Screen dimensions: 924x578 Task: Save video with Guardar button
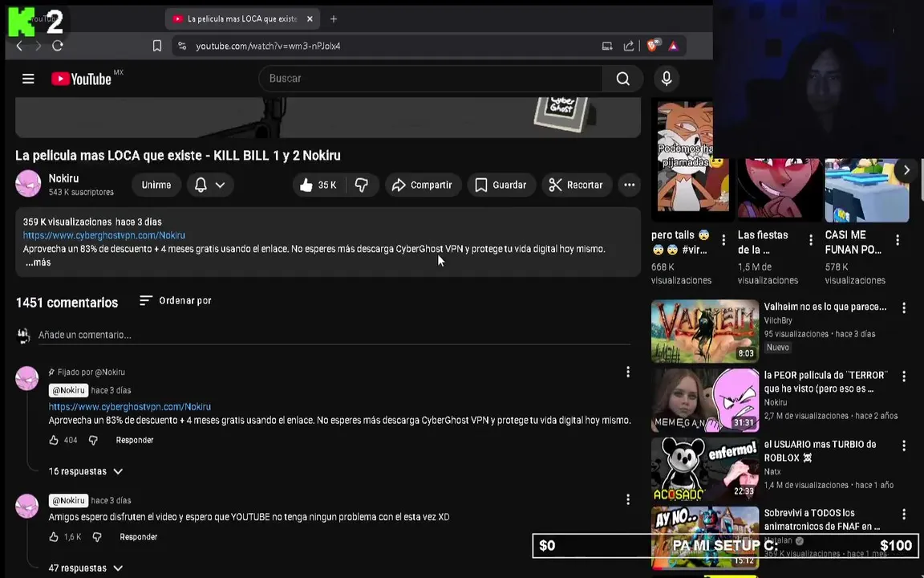click(x=500, y=185)
